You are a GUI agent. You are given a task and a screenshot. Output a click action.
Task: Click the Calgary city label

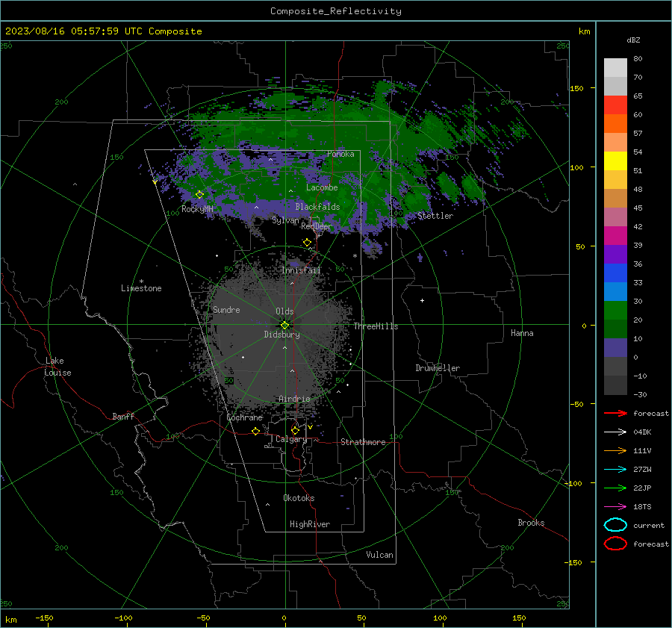[291, 439]
